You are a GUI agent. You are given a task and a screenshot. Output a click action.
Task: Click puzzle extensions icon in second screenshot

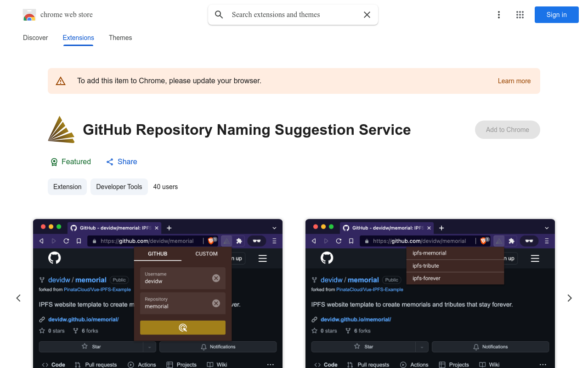pyautogui.click(x=511, y=241)
